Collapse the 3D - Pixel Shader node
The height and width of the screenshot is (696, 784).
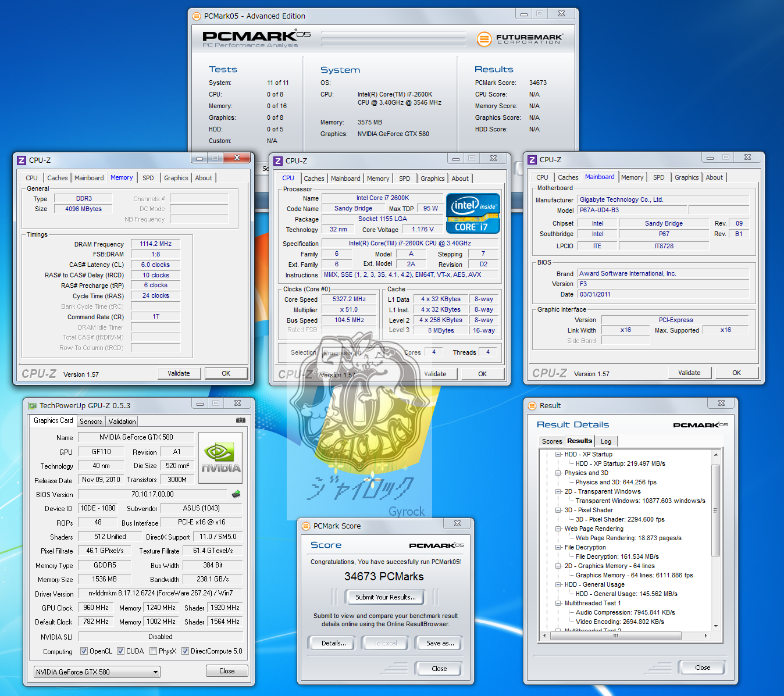point(558,510)
